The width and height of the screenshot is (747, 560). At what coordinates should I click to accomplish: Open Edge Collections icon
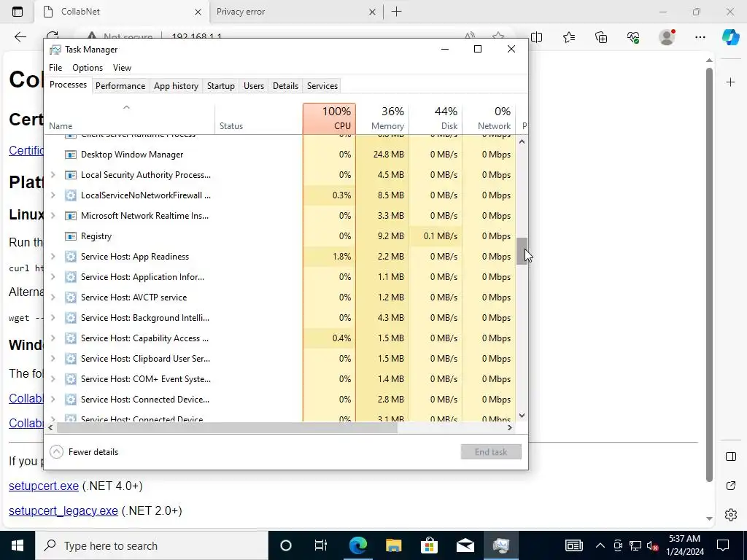[x=601, y=37]
